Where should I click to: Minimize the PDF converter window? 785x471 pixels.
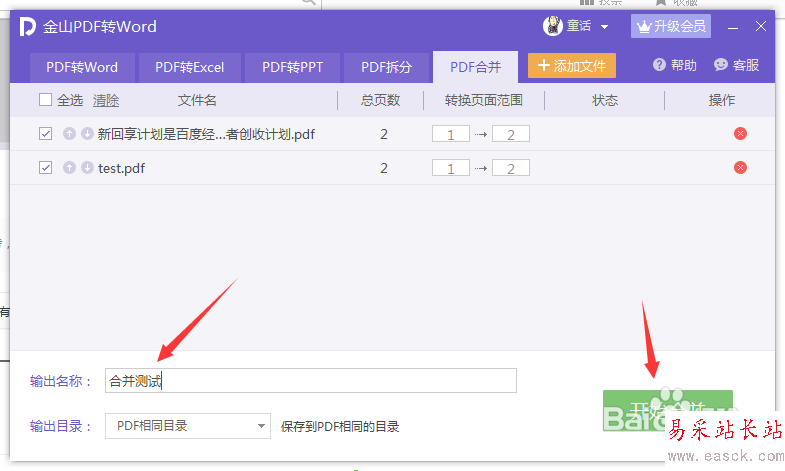pos(733,28)
